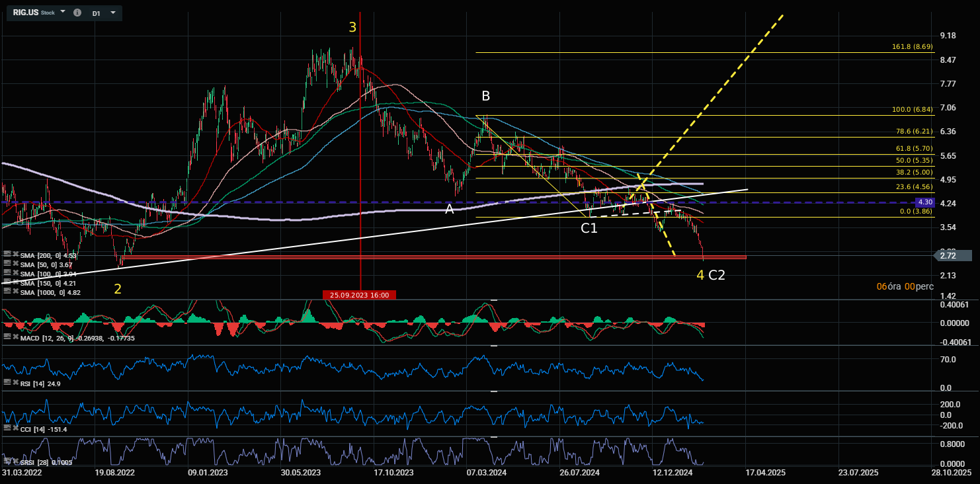Click the RSI [14] 24.9 label
Image resolution: width=980 pixels, height=484 pixels.
(40, 383)
